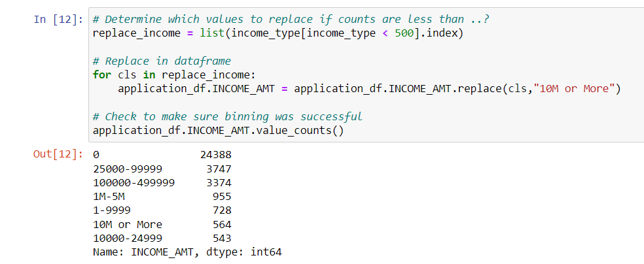The height and width of the screenshot is (264, 644).
Task: Click the '10M or More' output row label
Action: coord(128,225)
